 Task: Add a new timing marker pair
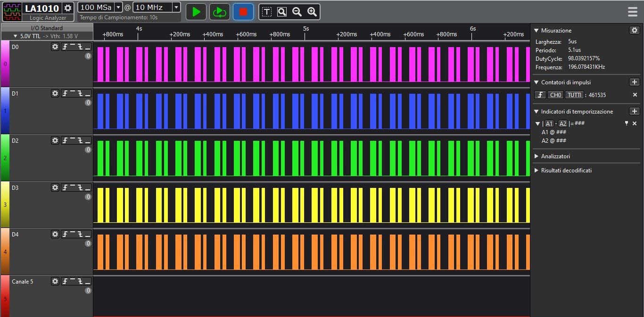pyautogui.click(x=634, y=111)
